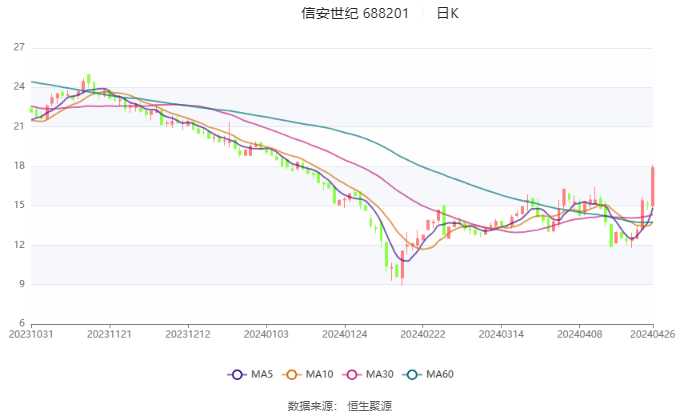Click the 数据来源 恒生聚源 source text
The height and width of the screenshot is (413, 680).
339,405
